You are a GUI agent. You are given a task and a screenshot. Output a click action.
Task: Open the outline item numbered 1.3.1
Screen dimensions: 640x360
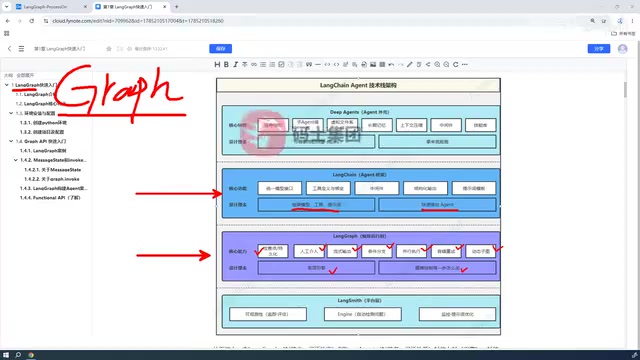pos(43,122)
